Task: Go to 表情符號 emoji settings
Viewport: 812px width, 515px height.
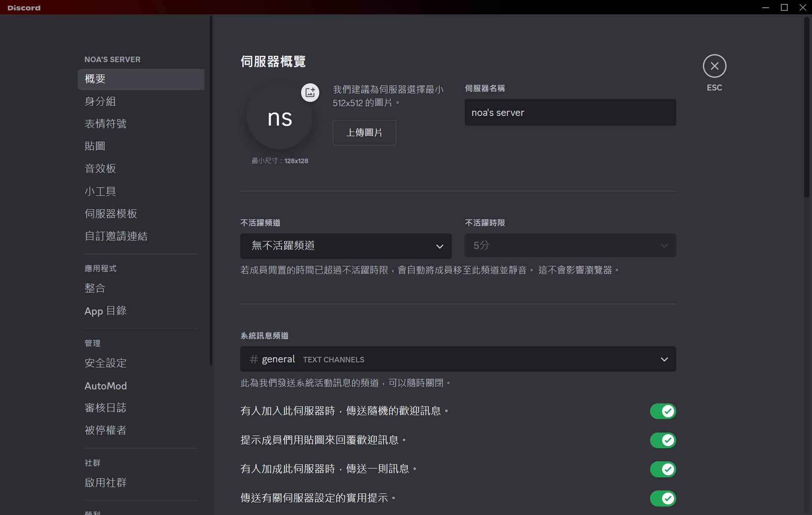Action: coord(105,124)
